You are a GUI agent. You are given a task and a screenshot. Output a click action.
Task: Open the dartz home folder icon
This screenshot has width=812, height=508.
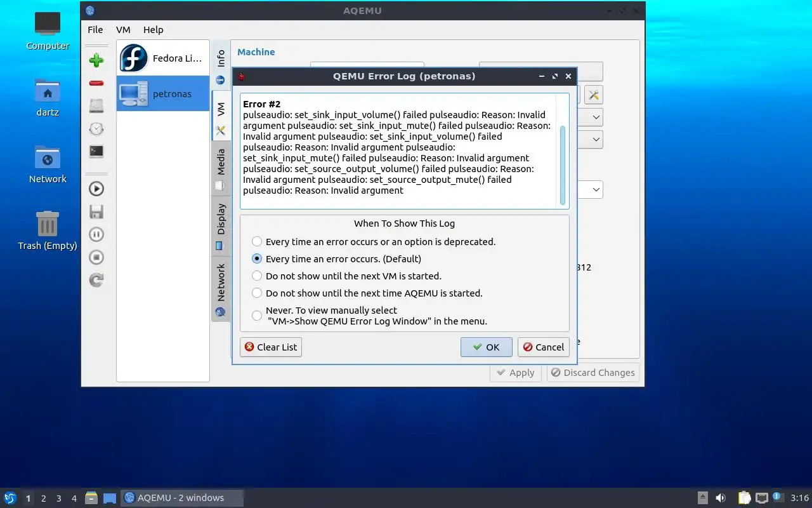48,98
